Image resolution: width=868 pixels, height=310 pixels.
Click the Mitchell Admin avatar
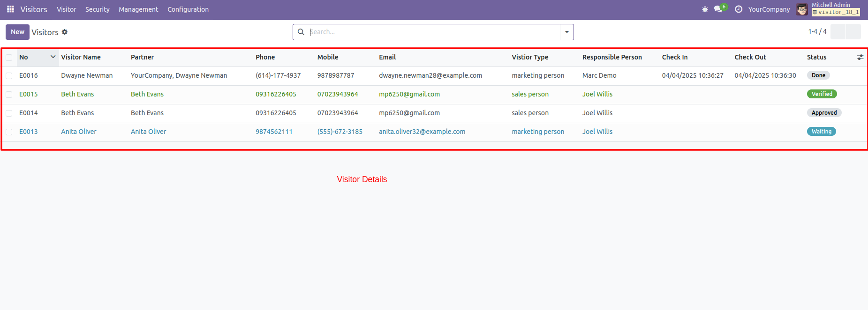tap(802, 9)
